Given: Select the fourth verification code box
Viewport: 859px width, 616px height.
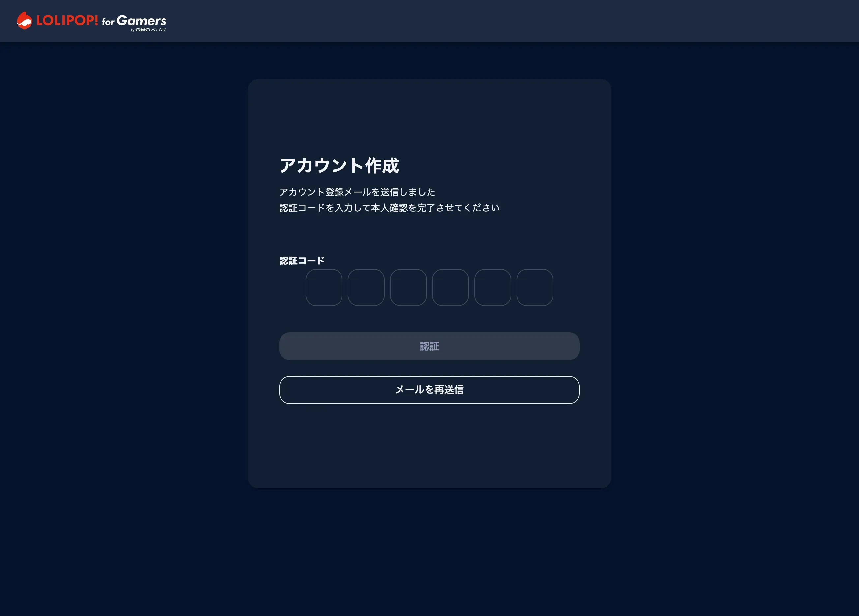Looking at the screenshot, I should [x=450, y=288].
